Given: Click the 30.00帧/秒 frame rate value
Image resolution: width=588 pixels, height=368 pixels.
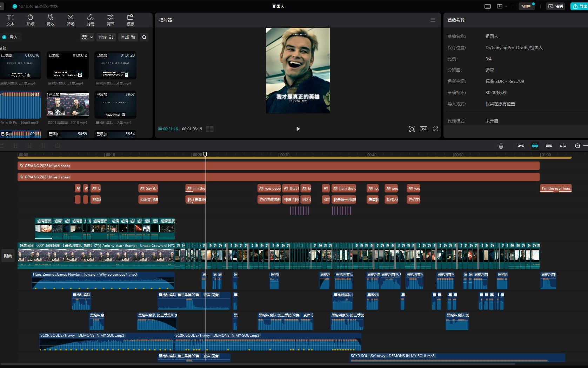Looking at the screenshot, I should (496, 92).
